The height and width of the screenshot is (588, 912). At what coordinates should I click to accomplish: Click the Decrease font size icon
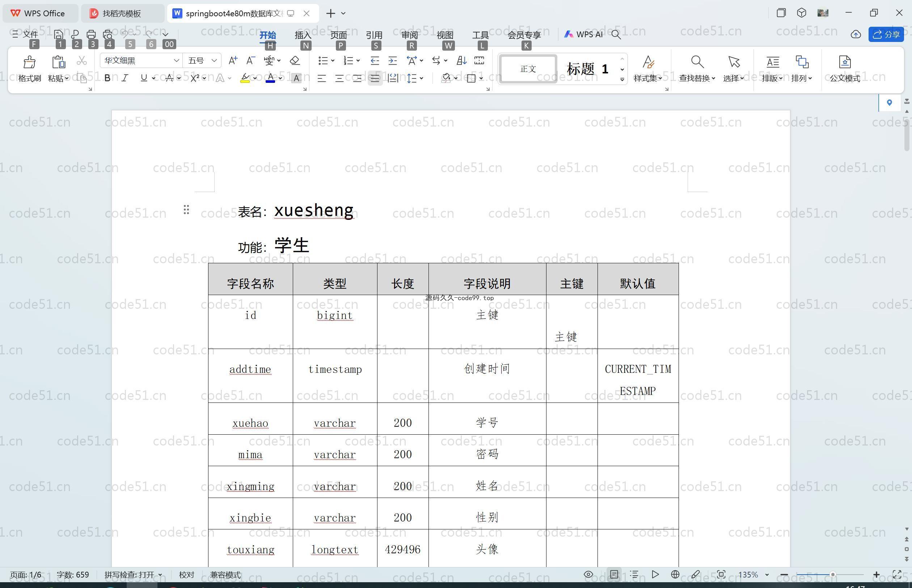pos(250,60)
